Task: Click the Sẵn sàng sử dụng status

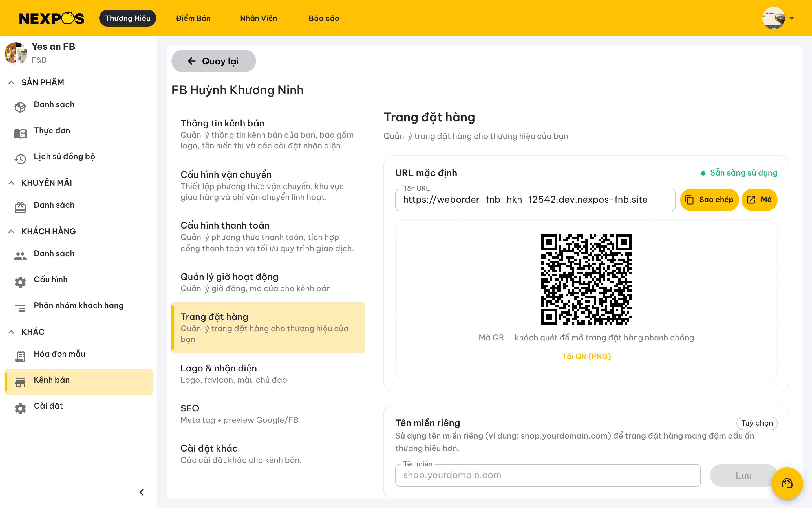Action: (739, 173)
